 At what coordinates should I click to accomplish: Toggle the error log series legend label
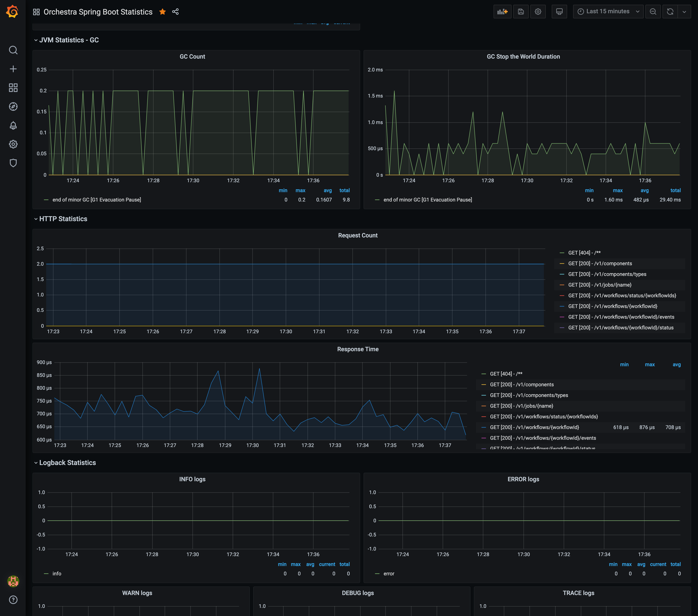(x=389, y=574)
